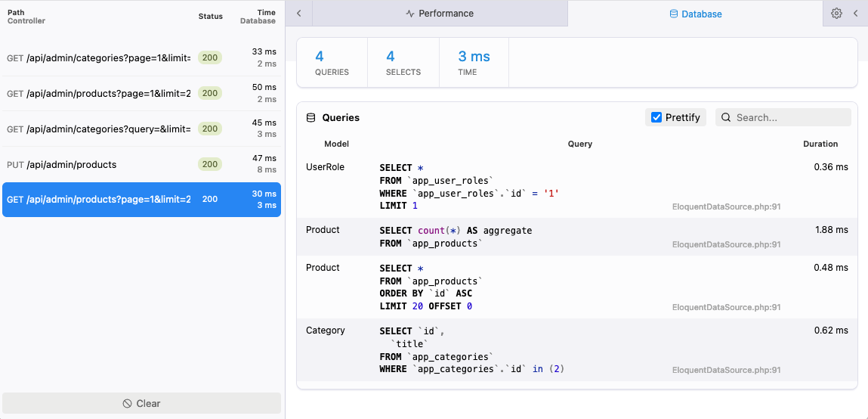Switch to the Performance tab
Image resolution: width=868 pixels, height=419 pixels.
440,14
